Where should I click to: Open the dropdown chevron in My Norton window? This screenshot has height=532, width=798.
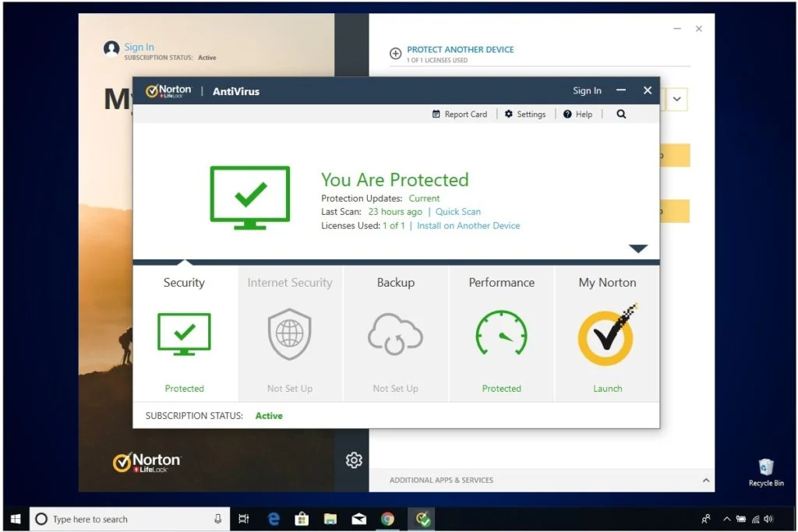(676, 99)
